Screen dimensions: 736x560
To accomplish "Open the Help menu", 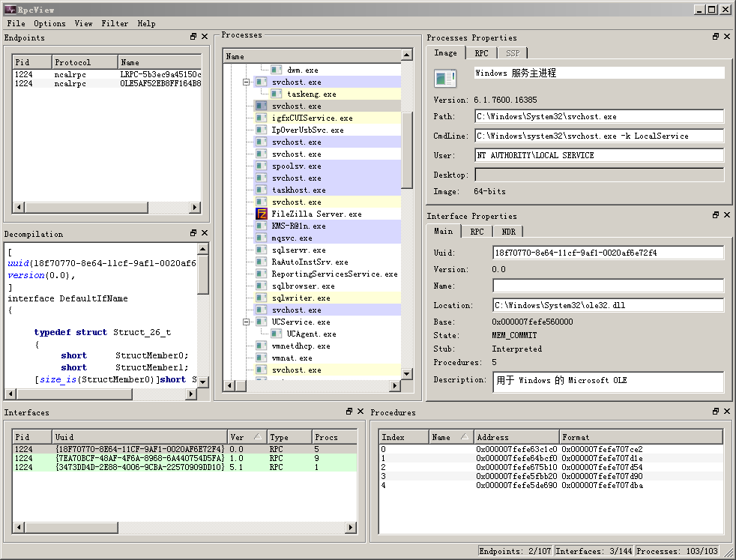I will pos(146,23).
